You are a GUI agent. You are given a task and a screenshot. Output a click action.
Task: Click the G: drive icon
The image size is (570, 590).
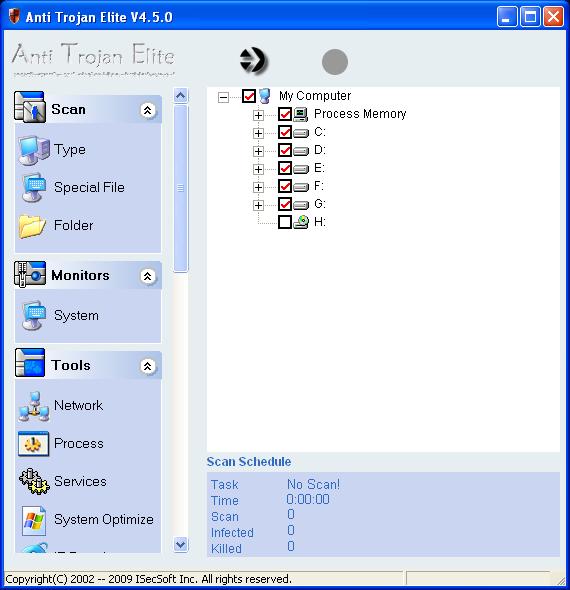[x=301, y=205]
